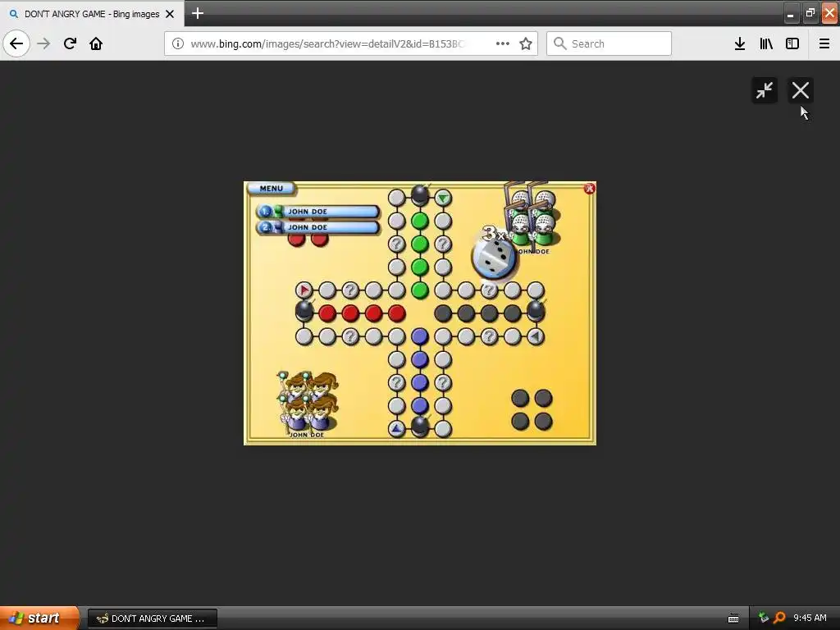
Task: Click the black start arrow field
Action: pos(536,336)
